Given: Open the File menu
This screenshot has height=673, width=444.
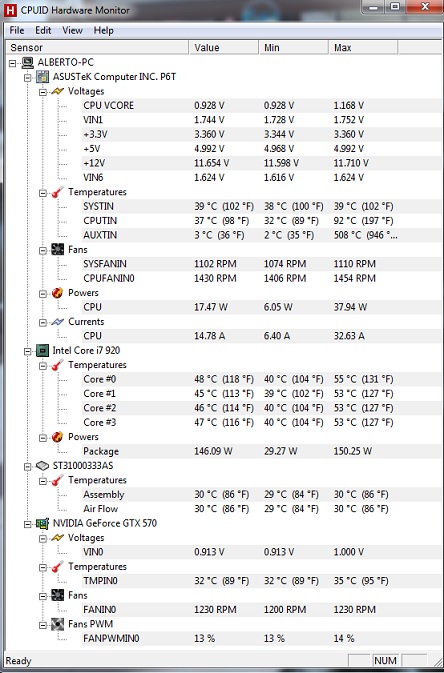Looking at the screenshot, I should pyautogui.click(x=17, y=30).
